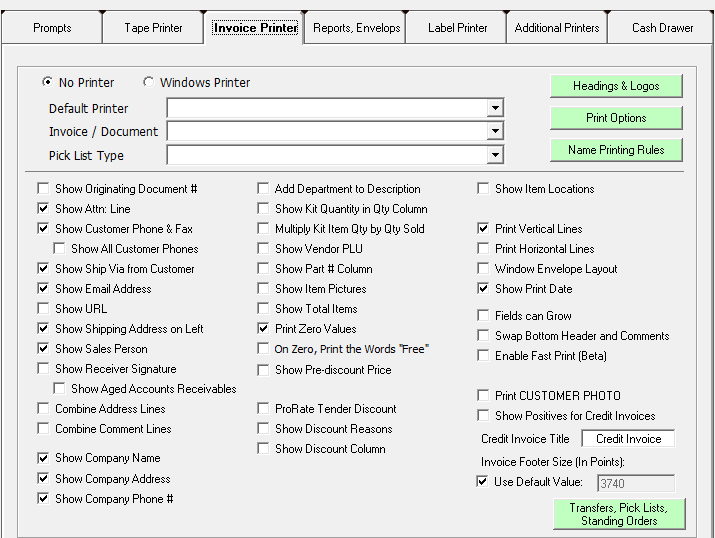This screenshot has width=715, height=538.
Task: Switch to the Prompts tab
Action: pyautogui.click(x=52, y=28)
